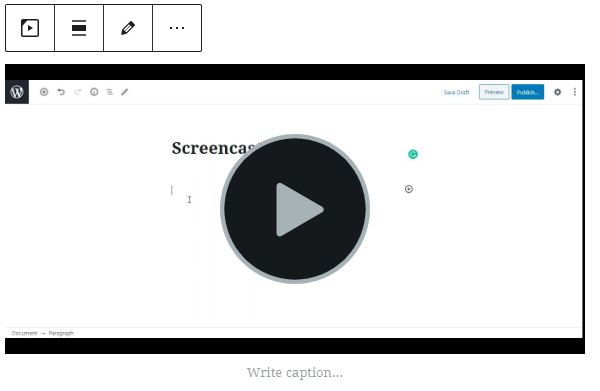Click the tools pencil icon in top bar
Image resolution: width=600 pixels, height=391 pixels.
click(x=125, y=92)
